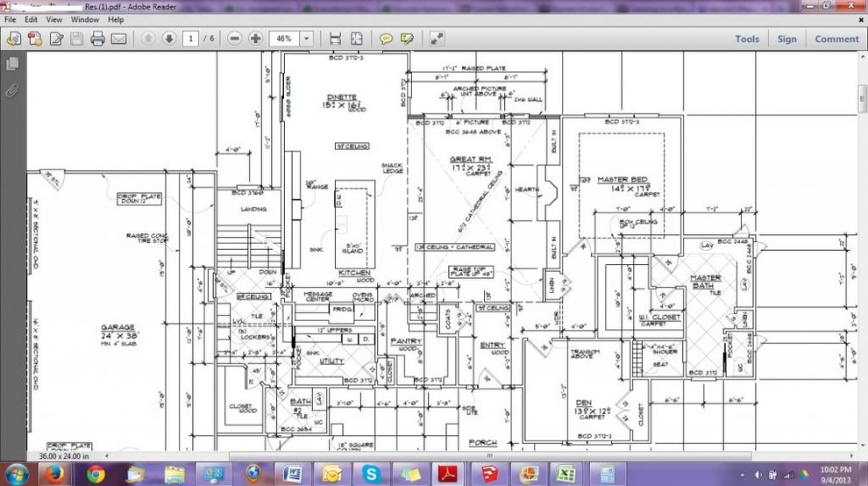Open the Tools pane
This screenshot has width=868, height=486.
click(747, 39)
